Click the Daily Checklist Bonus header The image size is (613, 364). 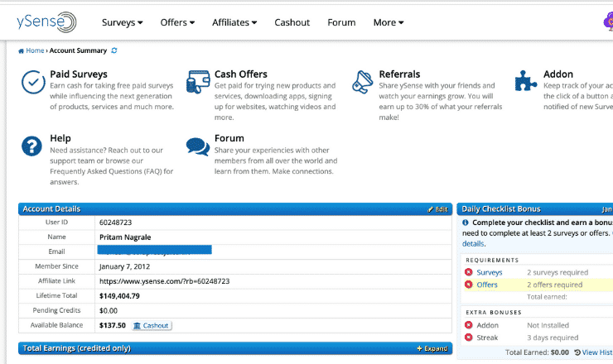pos(535,209)
